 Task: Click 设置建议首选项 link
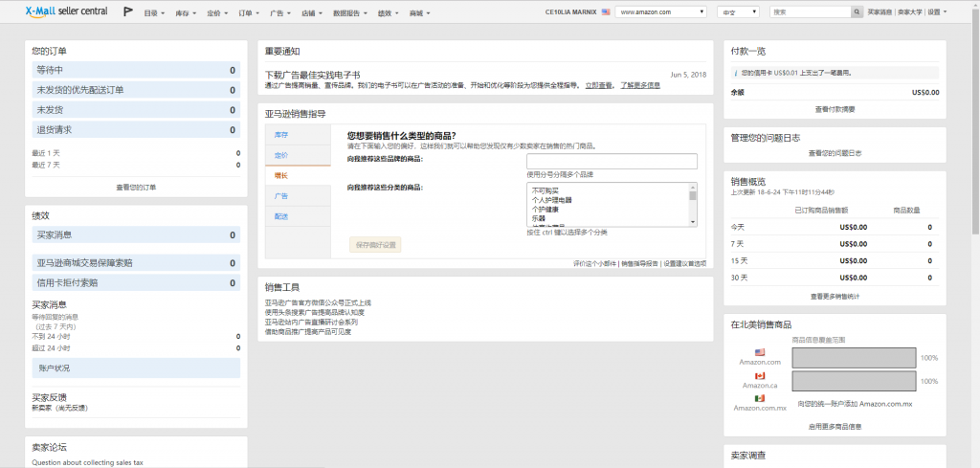(x=685, y=264)
